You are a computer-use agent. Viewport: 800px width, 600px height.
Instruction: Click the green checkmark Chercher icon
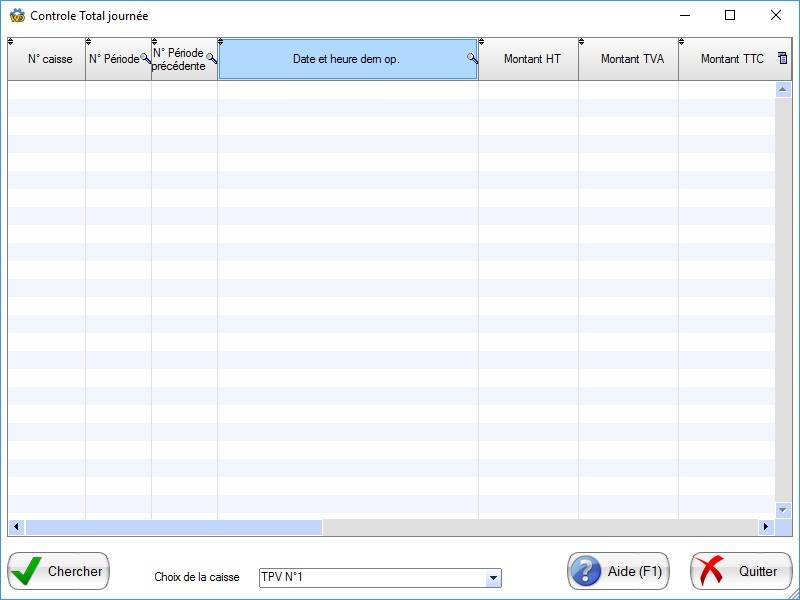pyautogui.click(x=28, y=571)
